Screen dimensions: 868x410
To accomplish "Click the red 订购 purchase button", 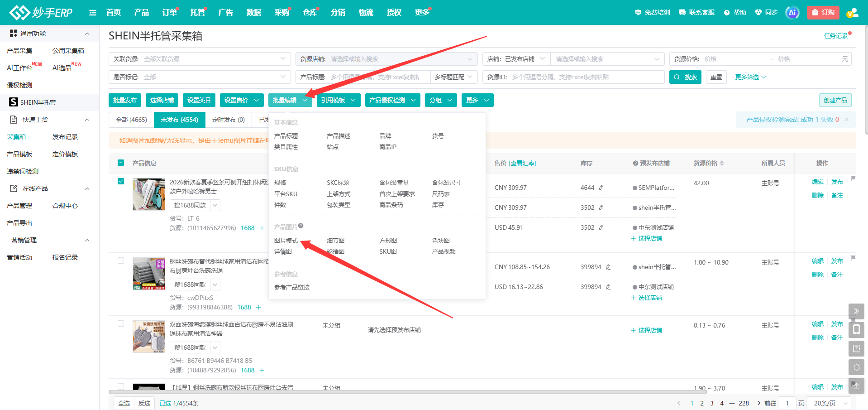I will pyautogui.click(x=823, y=13).
